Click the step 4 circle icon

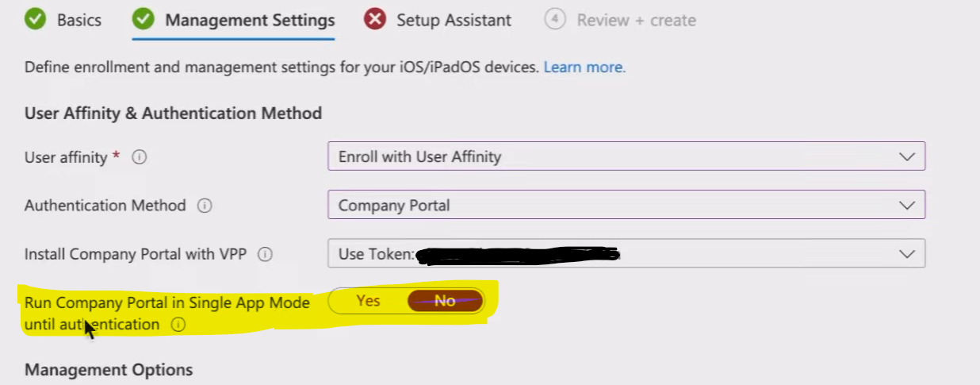[555, 19]
